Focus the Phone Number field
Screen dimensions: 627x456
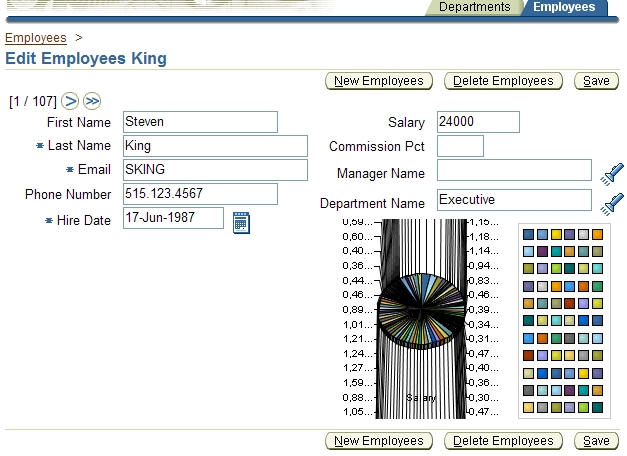tap(200, 194)
